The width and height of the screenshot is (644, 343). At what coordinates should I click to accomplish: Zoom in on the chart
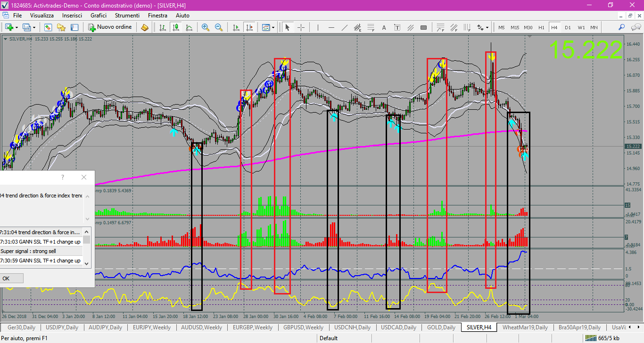click(206, 27)
